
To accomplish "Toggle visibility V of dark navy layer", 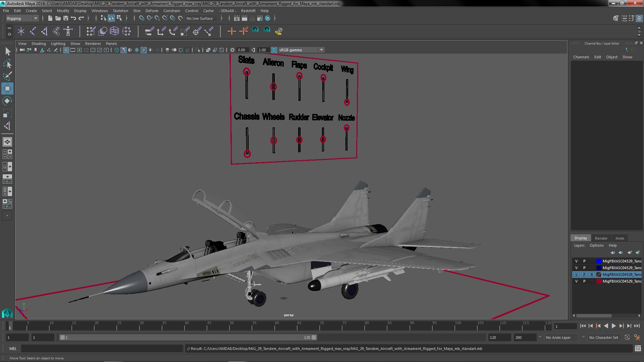I will pos(576,268).
